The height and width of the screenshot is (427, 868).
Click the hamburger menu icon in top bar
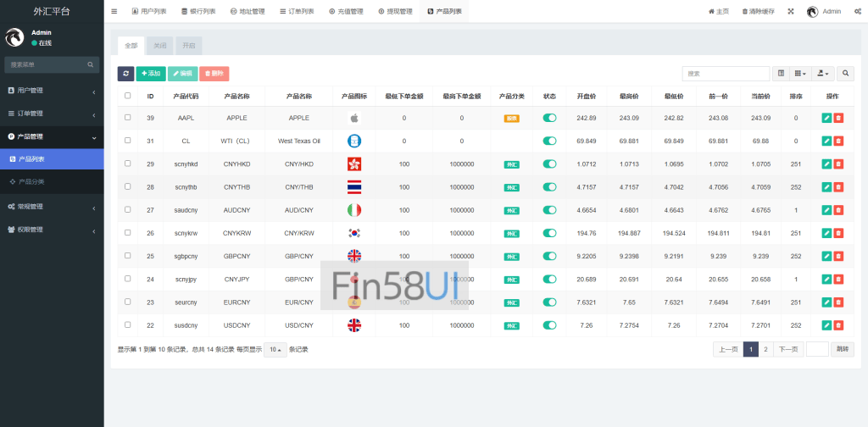114,11
